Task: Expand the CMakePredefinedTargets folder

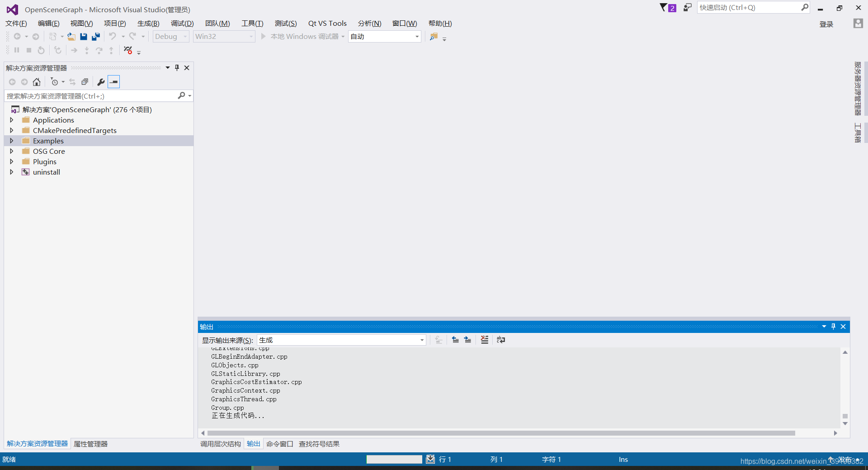Action: [12, 130]
